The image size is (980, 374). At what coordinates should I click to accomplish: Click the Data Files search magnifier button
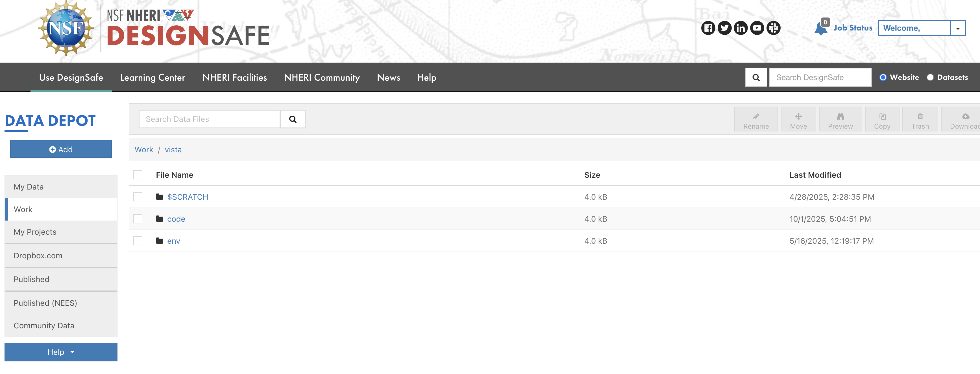pyautogui.click(x=293, y=119)
